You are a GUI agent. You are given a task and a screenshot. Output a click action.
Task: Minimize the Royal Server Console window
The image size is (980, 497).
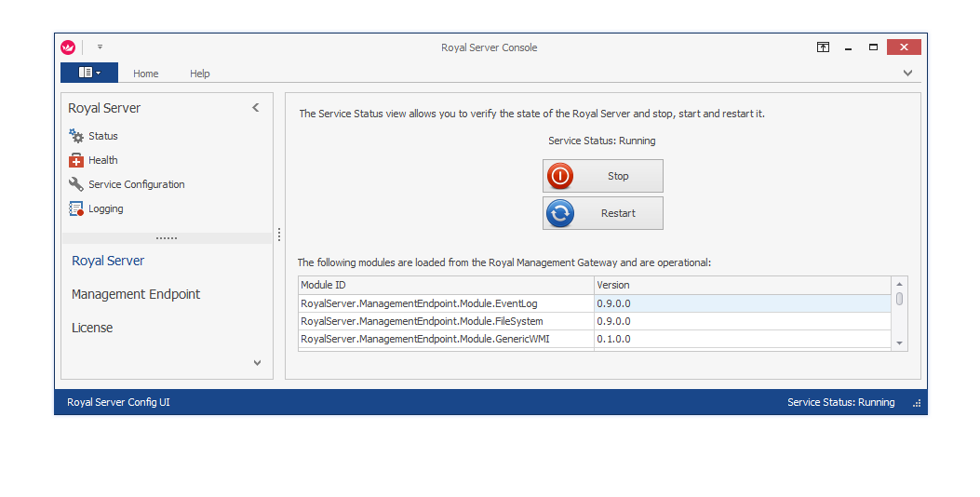(x=848, y=47)
